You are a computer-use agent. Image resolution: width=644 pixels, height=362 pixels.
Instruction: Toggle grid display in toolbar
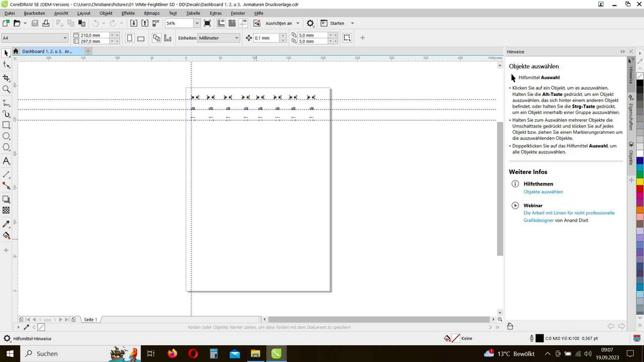232,23
